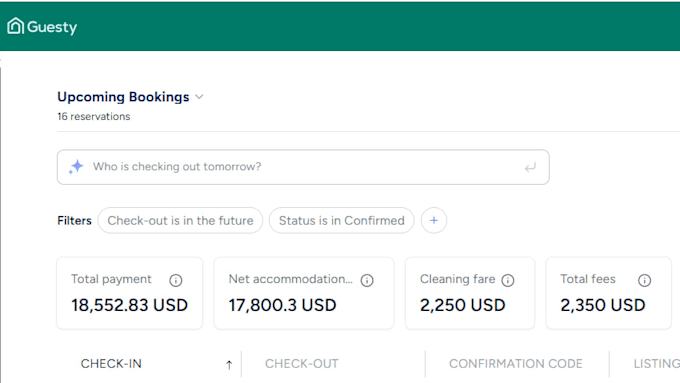
Task: Sort by the CHECK-IN column header
Action: coord(111,363)
